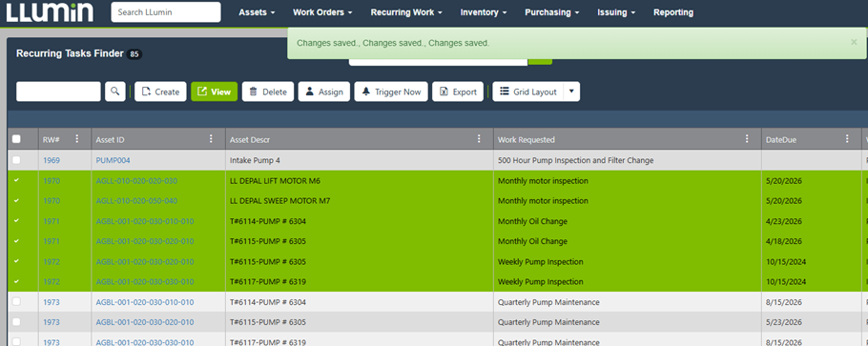Click the Delete button

click(x=268, y=92)
